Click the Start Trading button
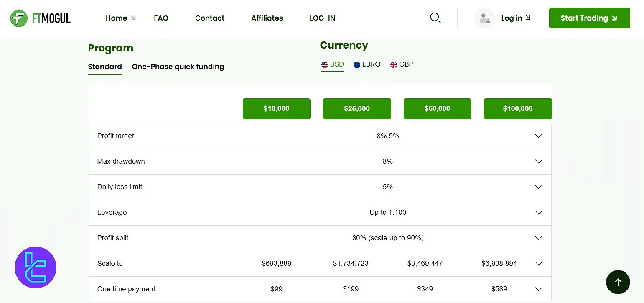The width and height of the screenshot is (644, 303). (589, 18)
